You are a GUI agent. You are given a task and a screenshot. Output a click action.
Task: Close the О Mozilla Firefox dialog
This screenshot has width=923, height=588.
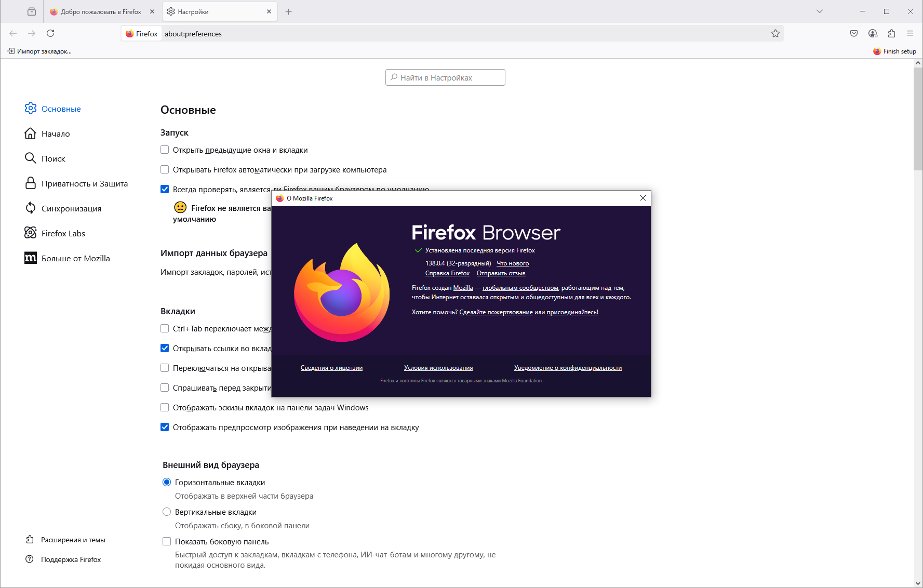coord(643,198)
